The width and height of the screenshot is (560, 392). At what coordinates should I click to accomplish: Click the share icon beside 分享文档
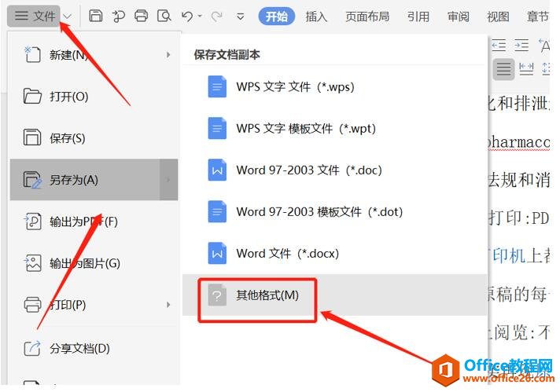point(32,348)
